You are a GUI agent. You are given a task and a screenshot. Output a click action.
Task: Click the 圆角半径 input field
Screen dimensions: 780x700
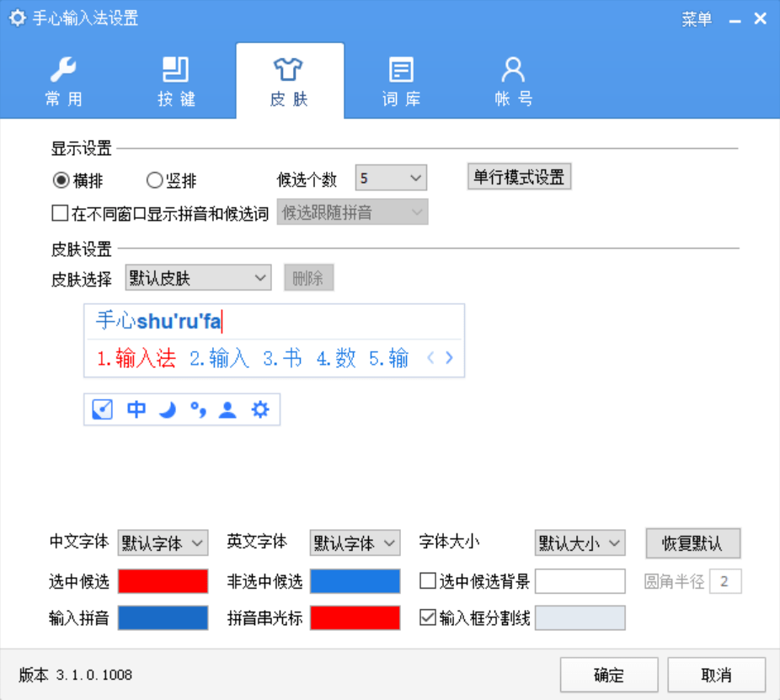point(725,581)
